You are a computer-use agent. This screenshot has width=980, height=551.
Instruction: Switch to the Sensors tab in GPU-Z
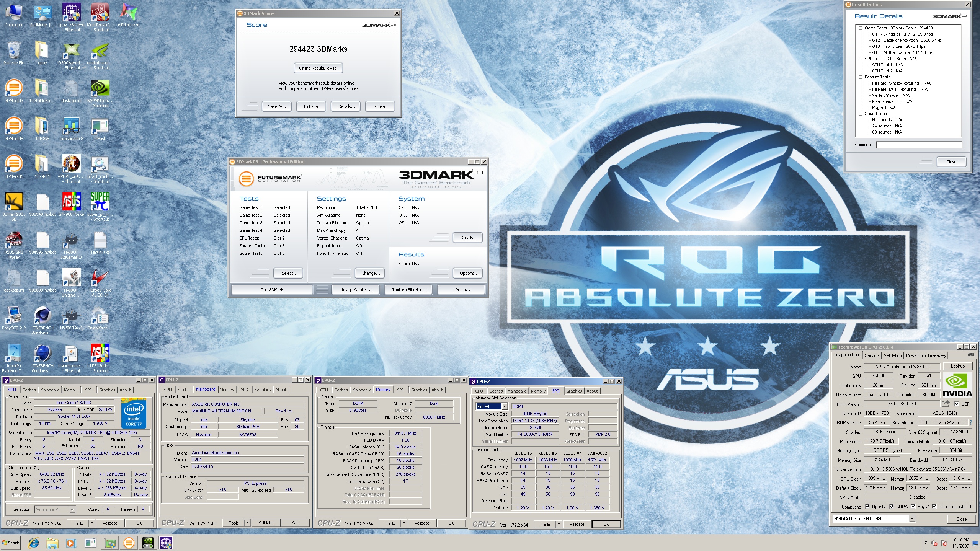(x=872, y=355)
